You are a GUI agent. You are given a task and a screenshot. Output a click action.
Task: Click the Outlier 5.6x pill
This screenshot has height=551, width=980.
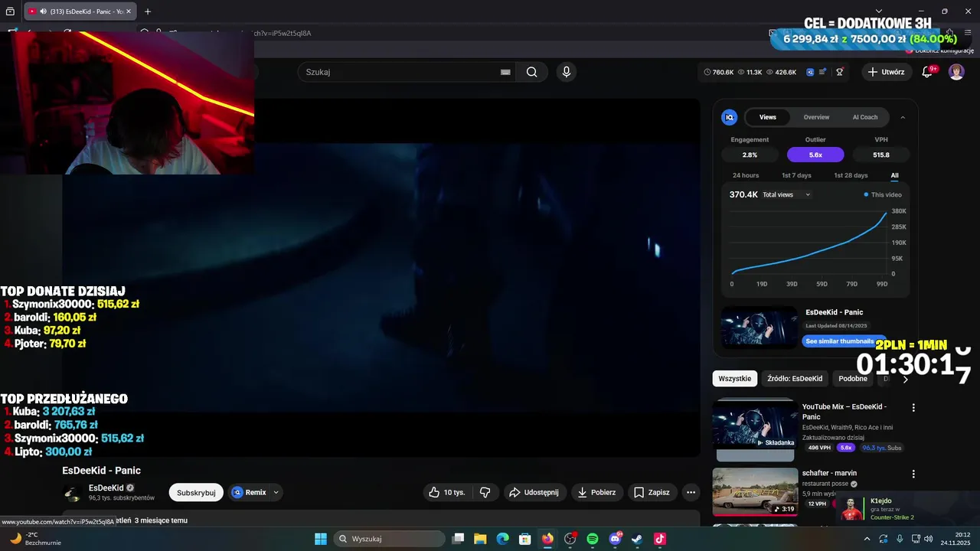tap(815, 155)
